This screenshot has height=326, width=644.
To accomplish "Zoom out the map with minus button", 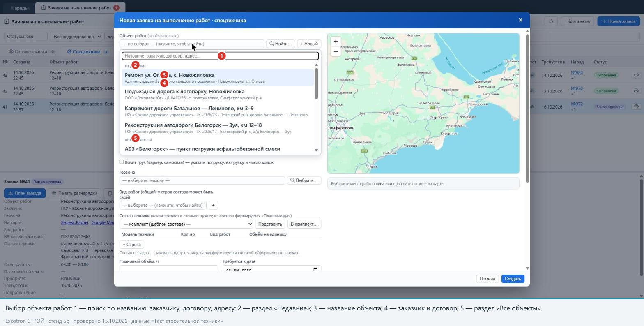I will (x=336, y=51).
